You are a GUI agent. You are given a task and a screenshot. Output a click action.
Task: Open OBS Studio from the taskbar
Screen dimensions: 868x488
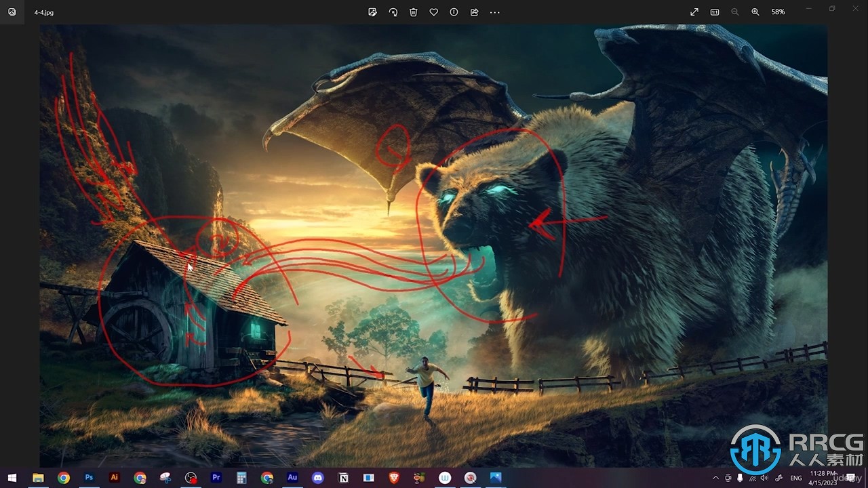coord(191,478)
